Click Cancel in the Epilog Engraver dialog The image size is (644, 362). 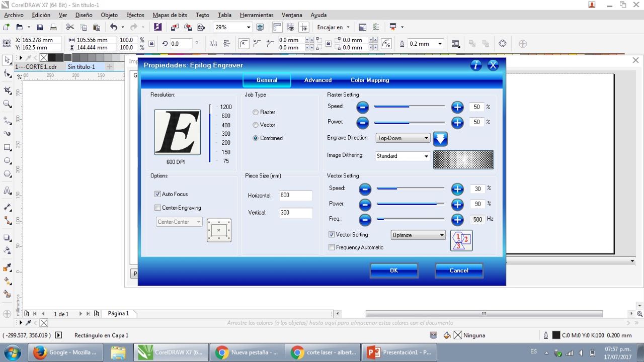[x=459, y=270]
